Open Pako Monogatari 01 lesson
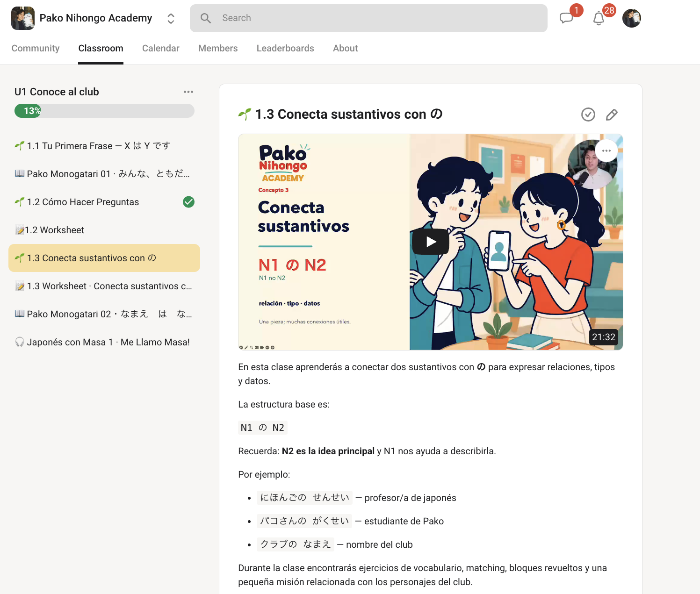The image size is (700, 594). click(104, 174)
